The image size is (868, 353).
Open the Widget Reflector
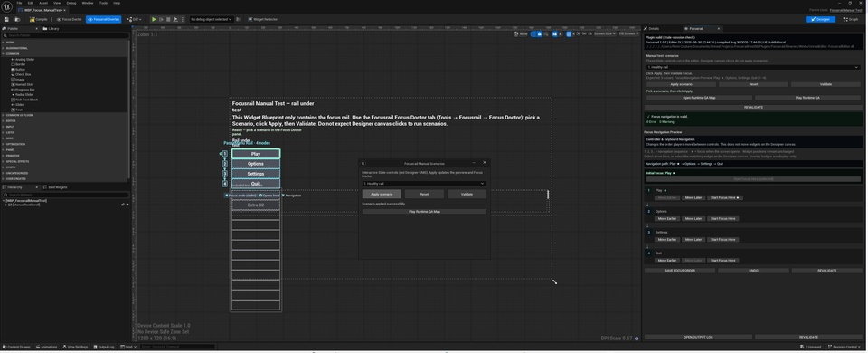pos(262,19)
